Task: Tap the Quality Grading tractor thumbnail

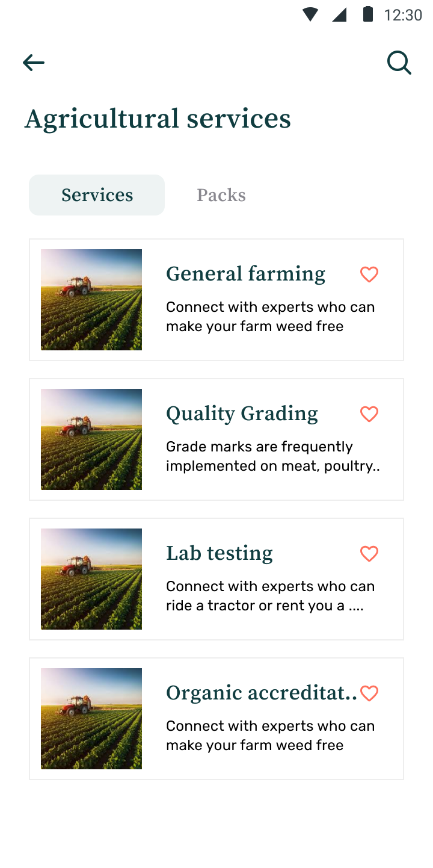Action: pyautogui.click(x=91, y=439)
